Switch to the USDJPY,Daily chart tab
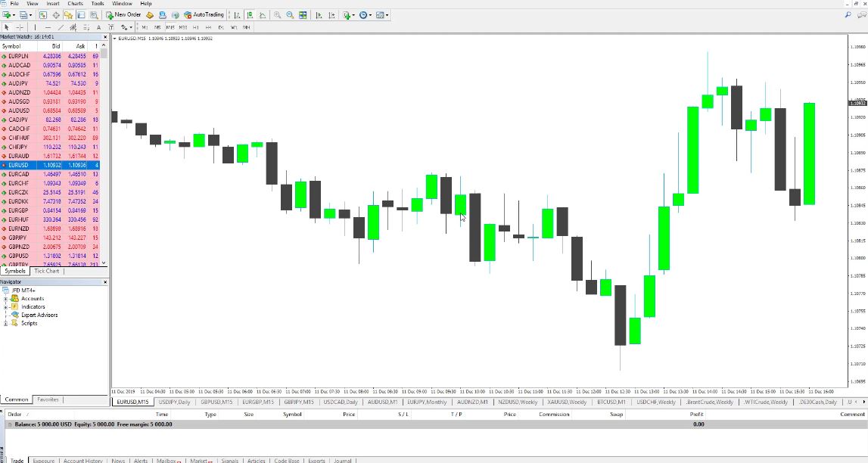This screenshot has height=463, width=868. tap(175, 402)
